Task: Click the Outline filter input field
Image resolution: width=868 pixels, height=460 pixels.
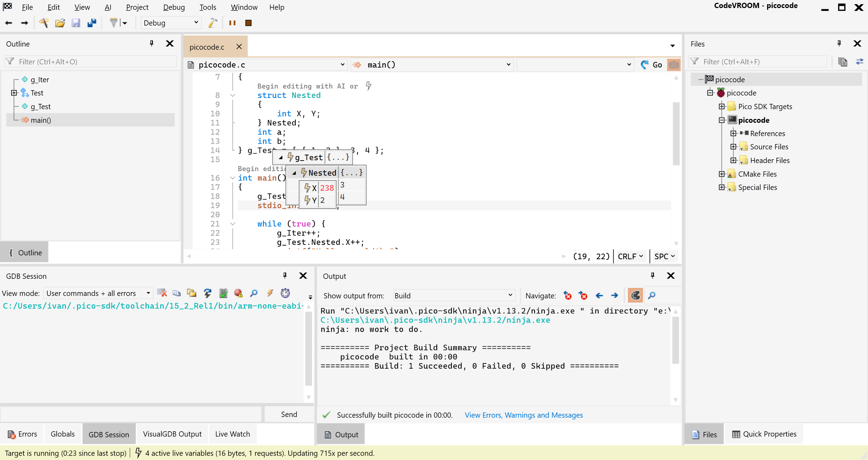Action: point(91,62)
